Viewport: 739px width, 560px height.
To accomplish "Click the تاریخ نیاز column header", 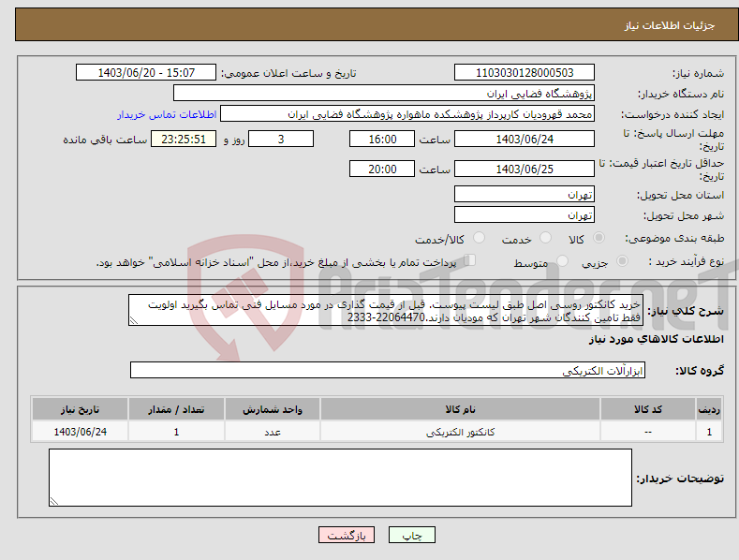I will (81, 409).
